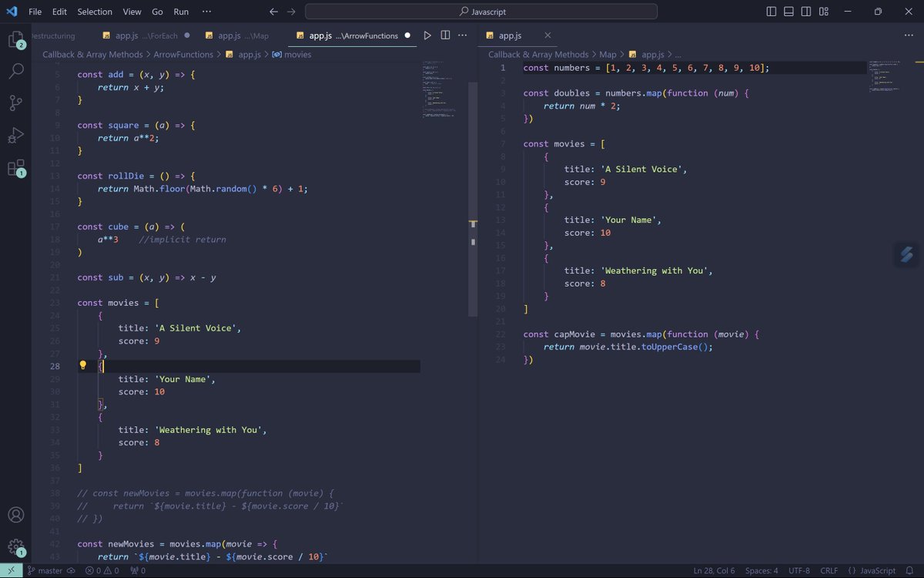Change encoding via UTF-8
Screen dimensions: 924x578
pyautogui.click(x=798, y=570)
